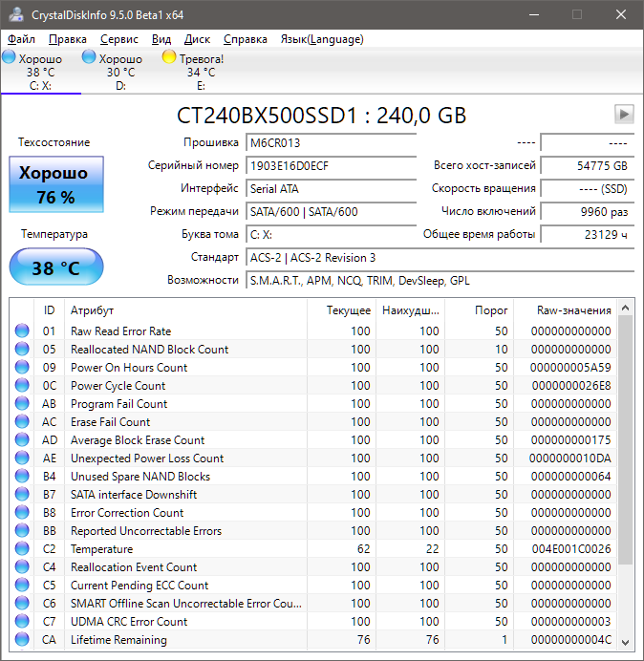Click status orb of Erase Fail Count
Screen dimensions: 644x661
(22, 421)
